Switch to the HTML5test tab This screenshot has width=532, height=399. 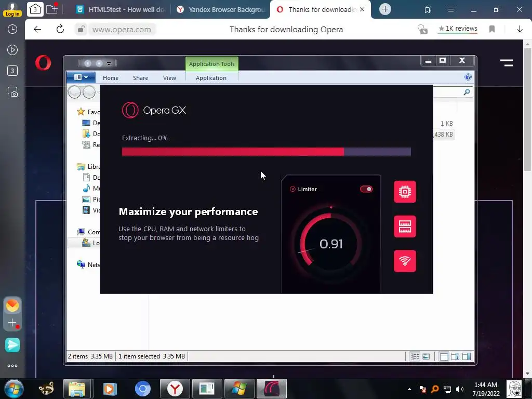121,9
